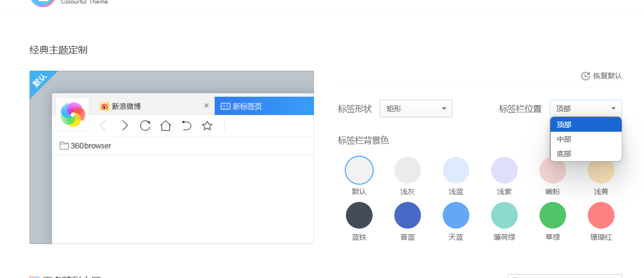Choose the 珊瑚红 coral red swatch
This screenshot has height=278, width=644.
pyautogui.click(x=601, y=216)
